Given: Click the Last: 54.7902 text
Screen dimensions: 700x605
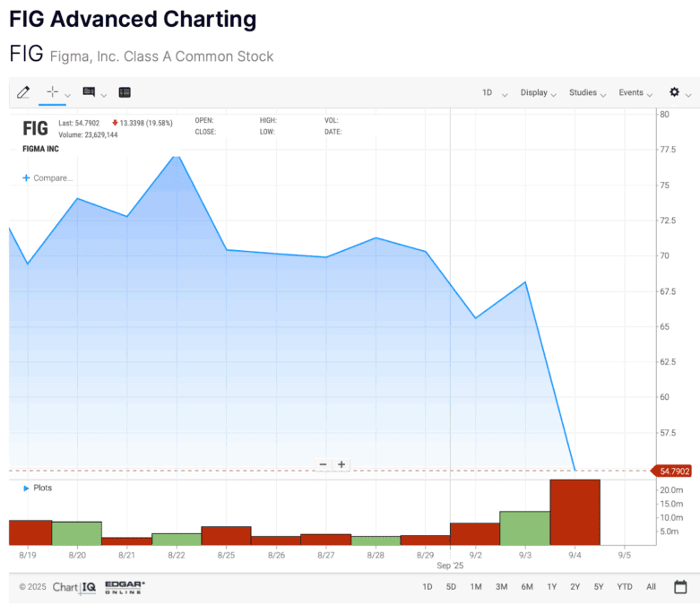Looking at the screenshot, I should point(79,123).
